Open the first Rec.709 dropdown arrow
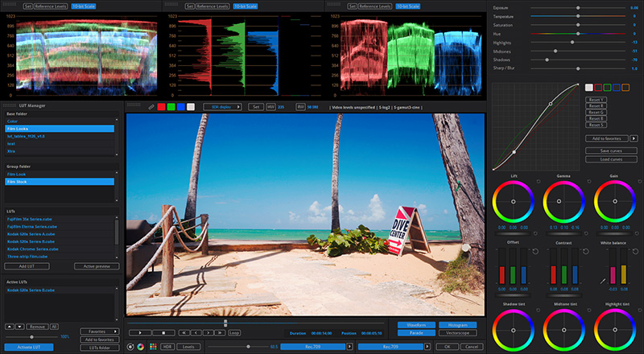The image size is (644, 354). click(x=349, y=347)
